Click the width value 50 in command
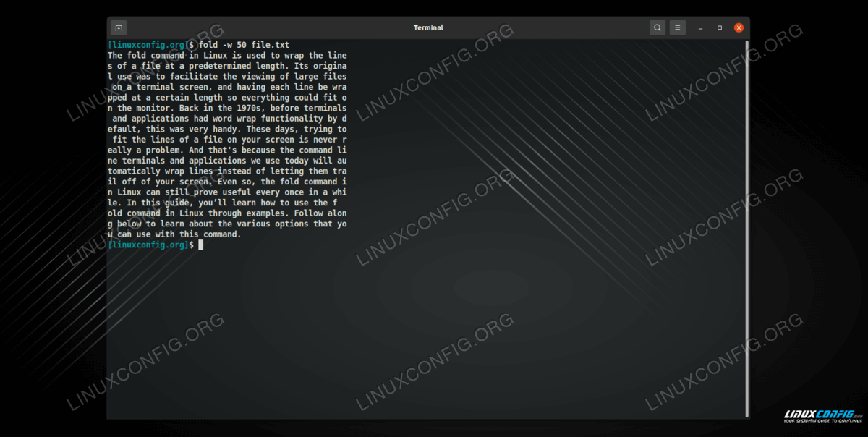The image size is (868, 437). 242,45
